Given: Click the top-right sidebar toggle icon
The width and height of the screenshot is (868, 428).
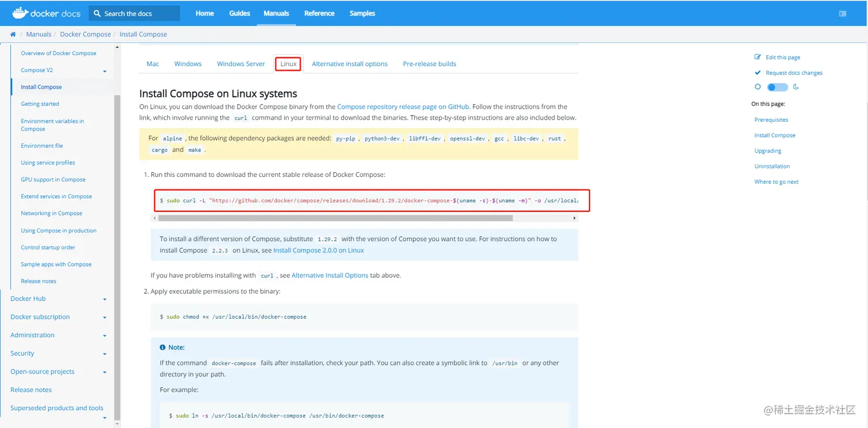Looking at the screenshot, I should [843, 13].
